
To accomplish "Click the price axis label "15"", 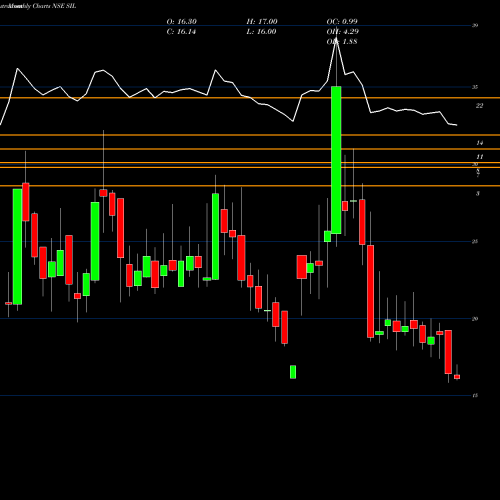I will point(475,396).
